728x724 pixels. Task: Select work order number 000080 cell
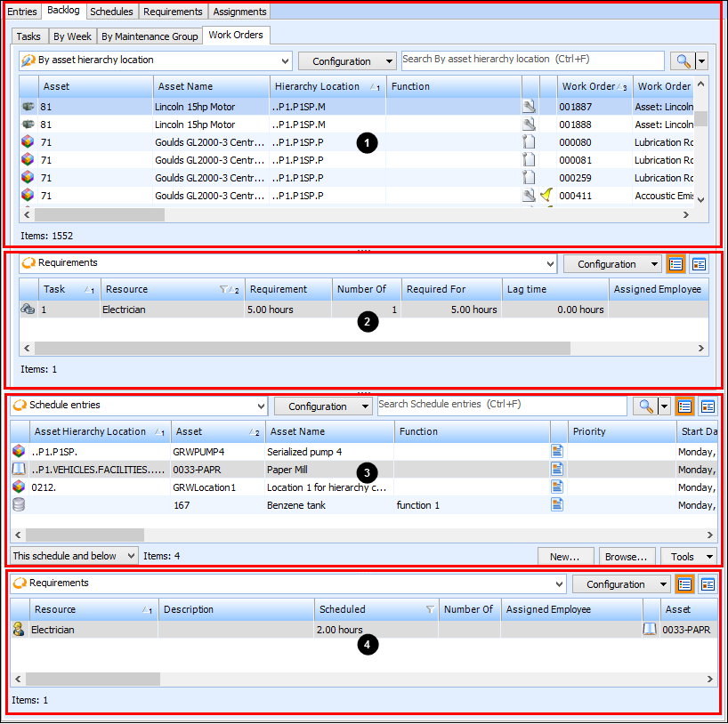595,142
